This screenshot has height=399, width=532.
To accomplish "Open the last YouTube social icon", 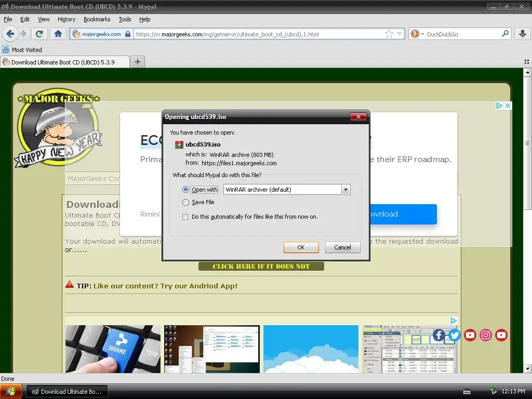I will (501, 335).
